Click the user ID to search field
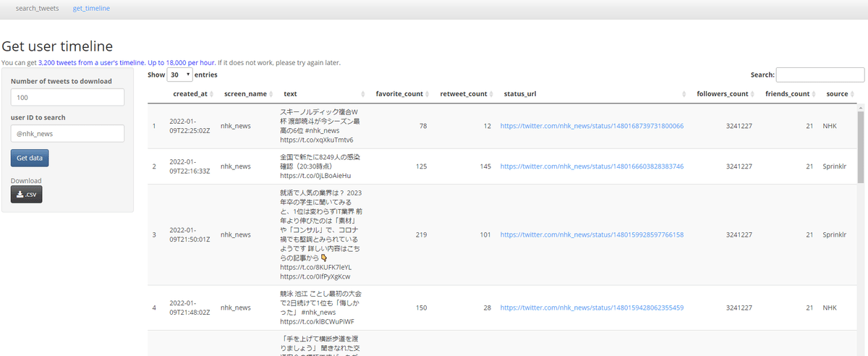 point(67,133)
